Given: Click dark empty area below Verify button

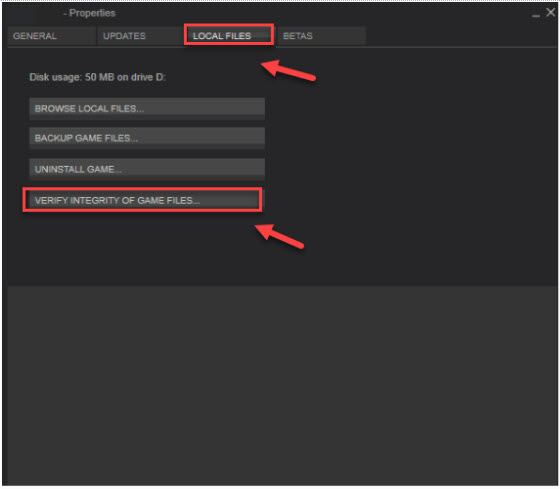Looking at the screenshot, I should point(143,250).
